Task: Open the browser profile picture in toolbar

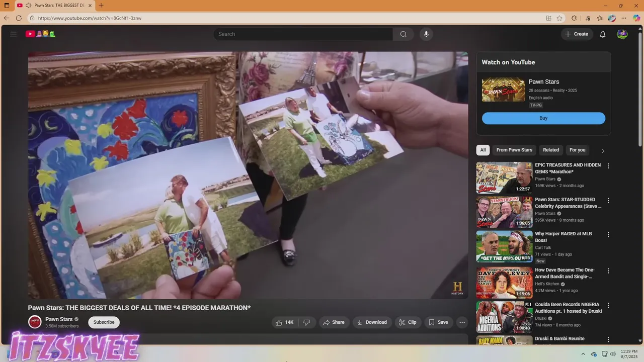Action: (x=612, y=18)
